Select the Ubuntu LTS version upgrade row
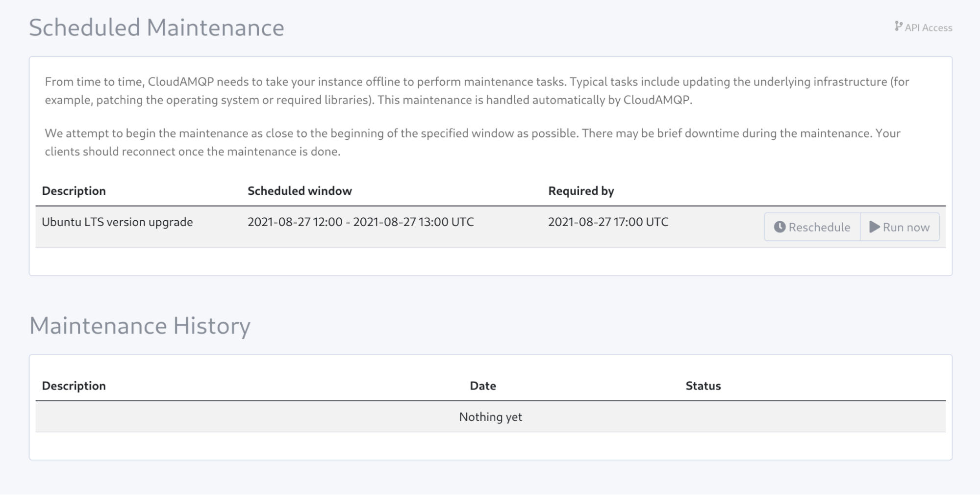Screen dimensions: 980x495 tap(490, 227)
